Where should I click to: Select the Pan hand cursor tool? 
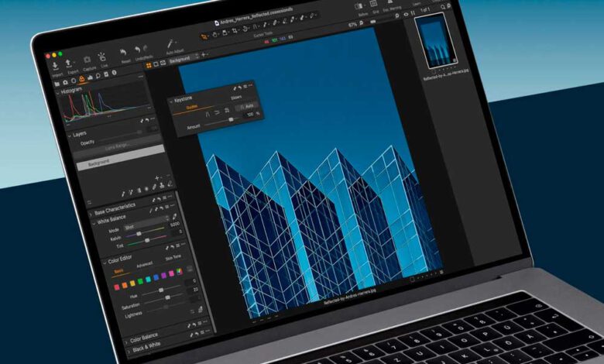click(x=215, y=35)
